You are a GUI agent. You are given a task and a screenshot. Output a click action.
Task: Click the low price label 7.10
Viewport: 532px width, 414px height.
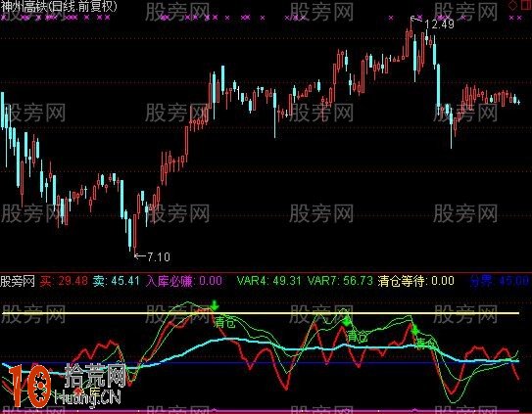point(159,256)
